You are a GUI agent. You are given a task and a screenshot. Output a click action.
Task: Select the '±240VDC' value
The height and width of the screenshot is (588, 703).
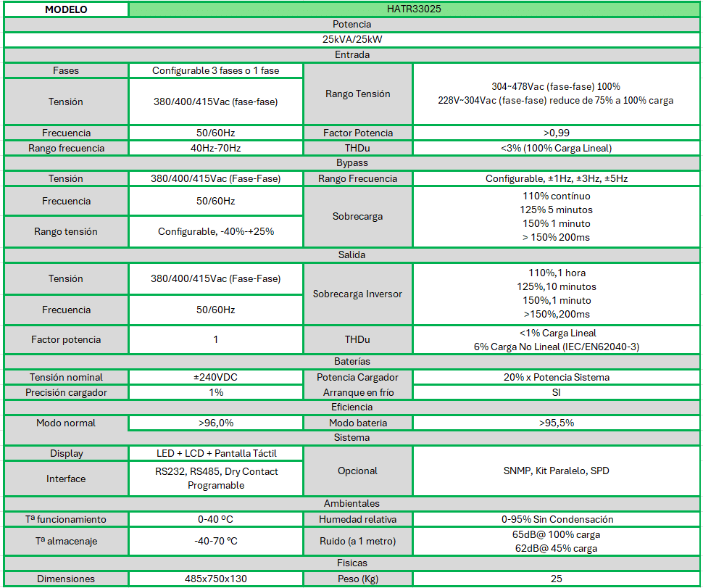pyautogui.click(x=216, y=377)
